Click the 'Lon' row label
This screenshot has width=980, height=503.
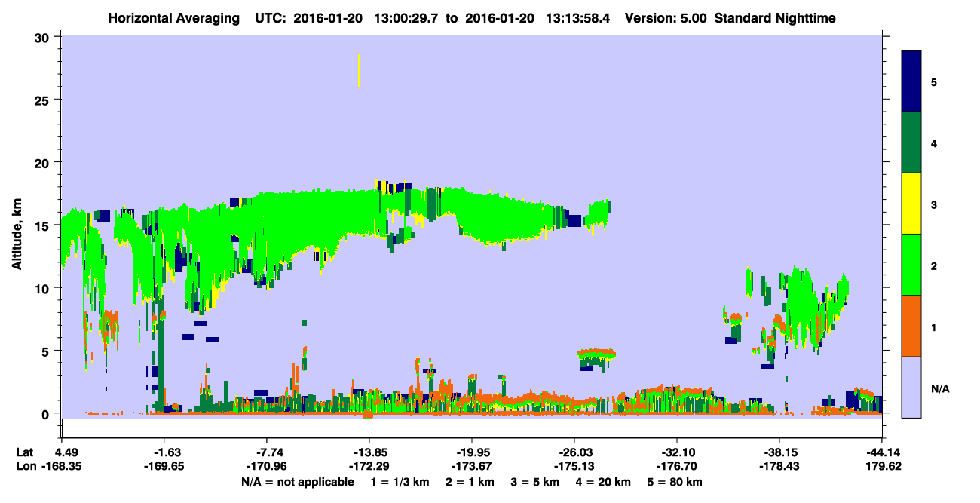coord(25,467)
